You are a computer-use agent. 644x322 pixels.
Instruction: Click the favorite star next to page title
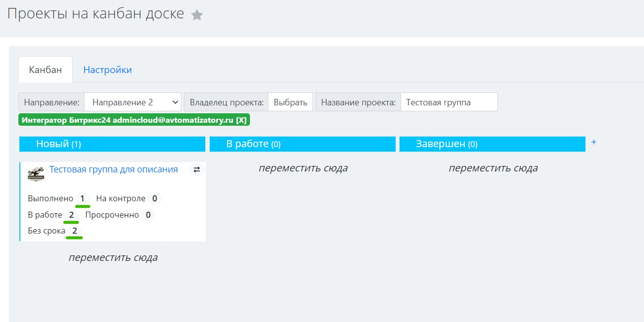[197, 15]
